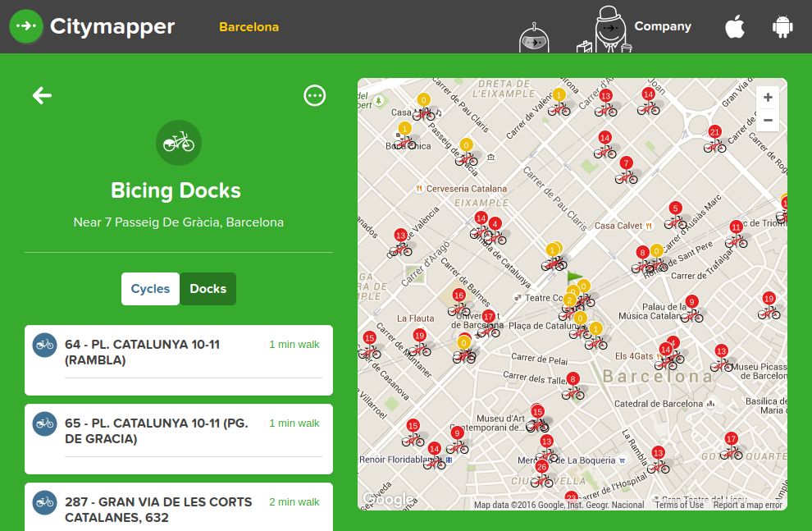Select the bike marker showing 26
This screenshot has height=531, width=812.
(541, 474)
